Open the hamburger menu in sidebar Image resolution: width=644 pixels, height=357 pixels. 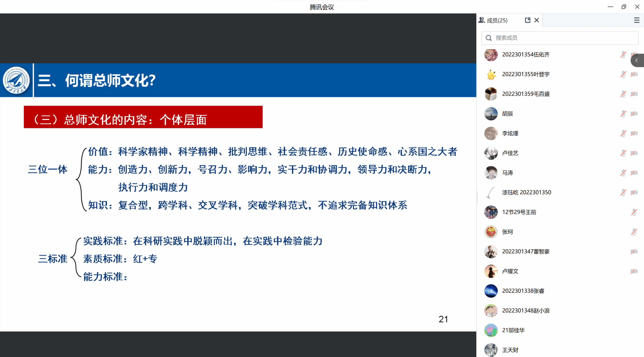pyautogui.click(x=637, y=20)
